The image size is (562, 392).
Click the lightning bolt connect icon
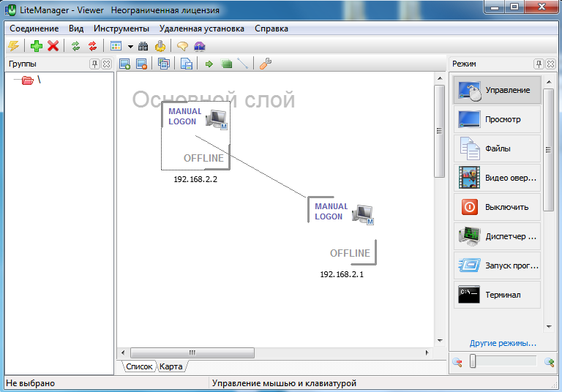click(14, 46)
